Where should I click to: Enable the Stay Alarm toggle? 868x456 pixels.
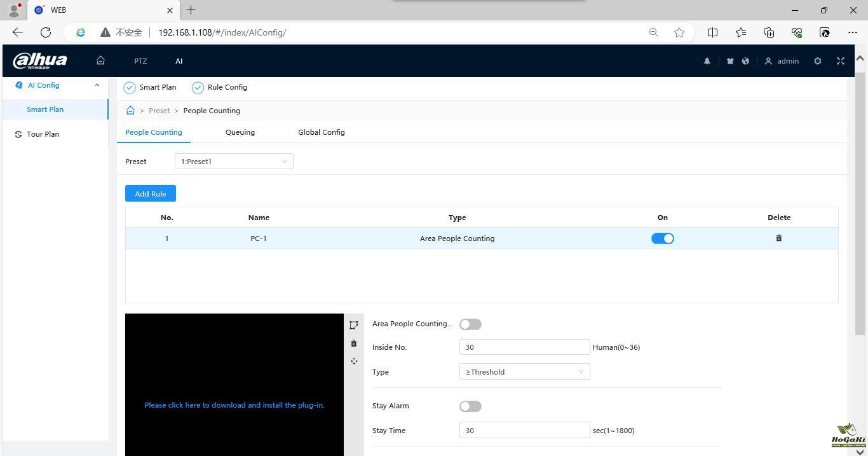pyautogui.click(x=470, y=406)
